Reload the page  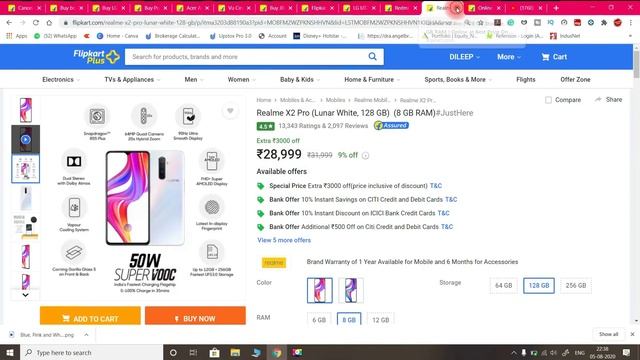tap(36, 23)
